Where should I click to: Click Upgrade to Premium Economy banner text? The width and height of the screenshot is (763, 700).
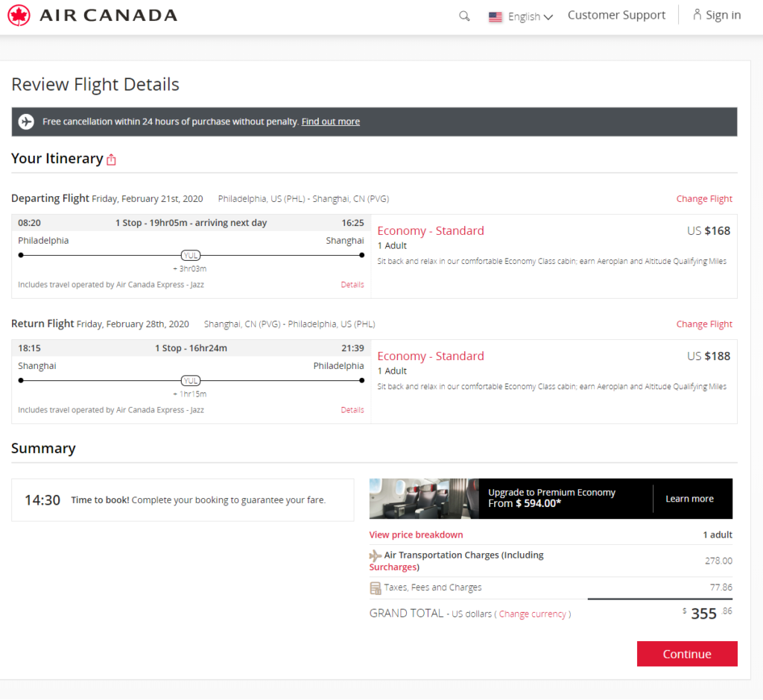tap(552, 492)
